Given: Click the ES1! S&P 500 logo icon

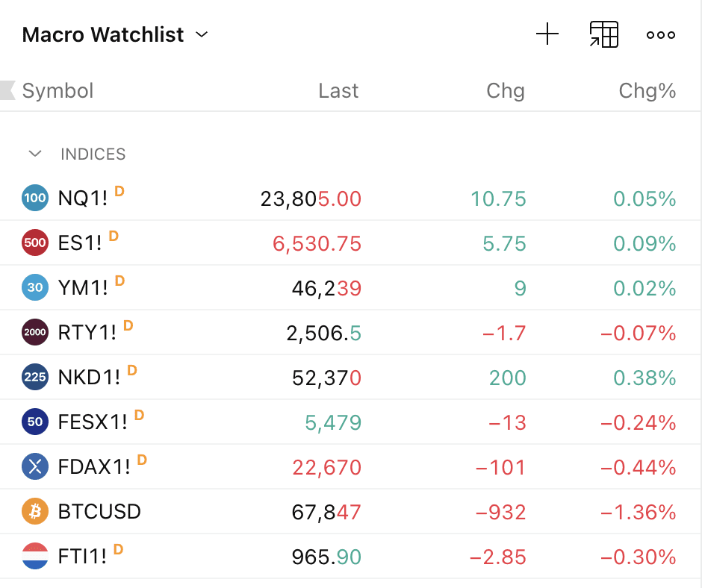Looking at the screenshot, I should pyautogui.click(x=35, y=243).
